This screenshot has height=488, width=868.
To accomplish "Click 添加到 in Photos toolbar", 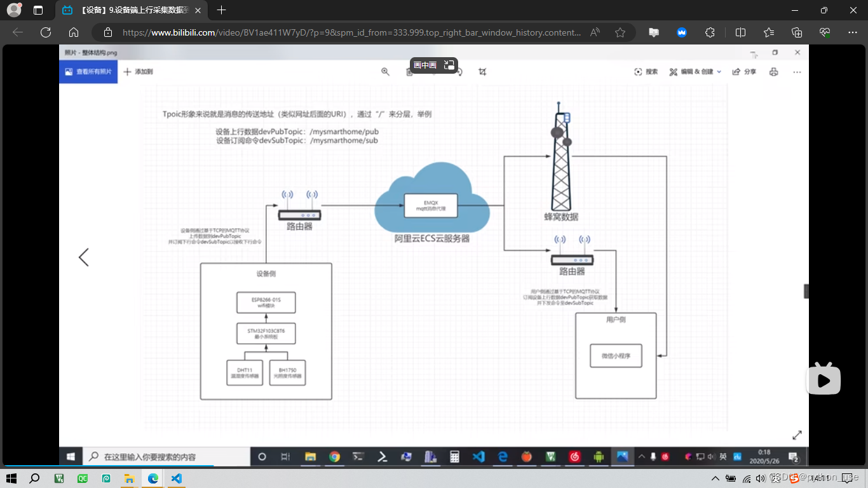I will tap(138, 72).
